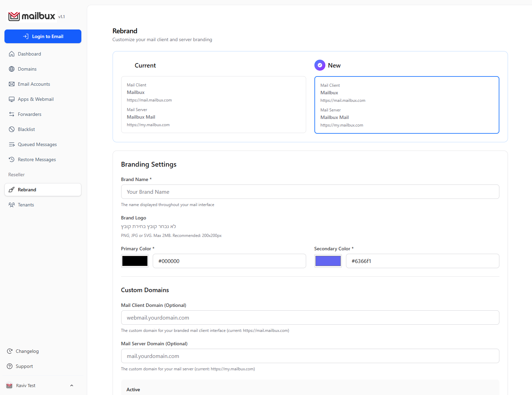The width and height of the screenshot is (532, 395).
Task: Open the black Primary Color swatch
Action: click(135, 261)
